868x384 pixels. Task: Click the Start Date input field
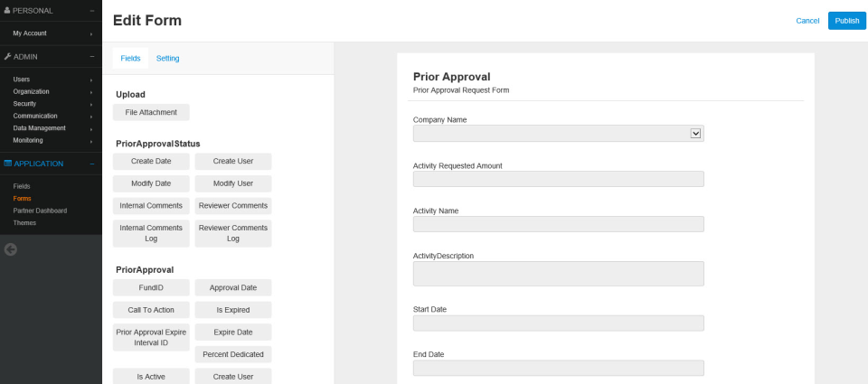click(x=558, y=323)
